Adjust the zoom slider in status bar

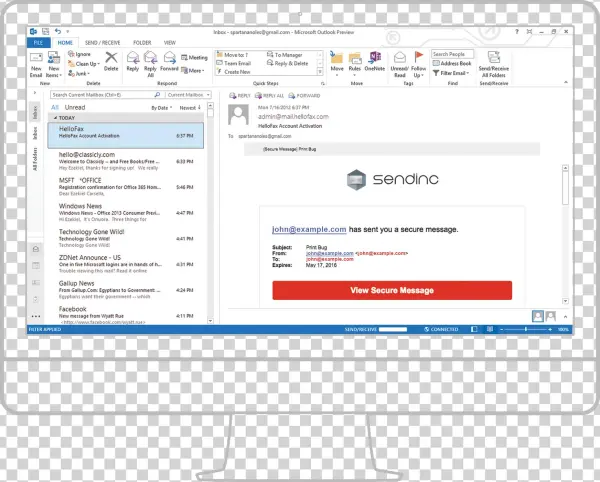(x=526, y=329)
